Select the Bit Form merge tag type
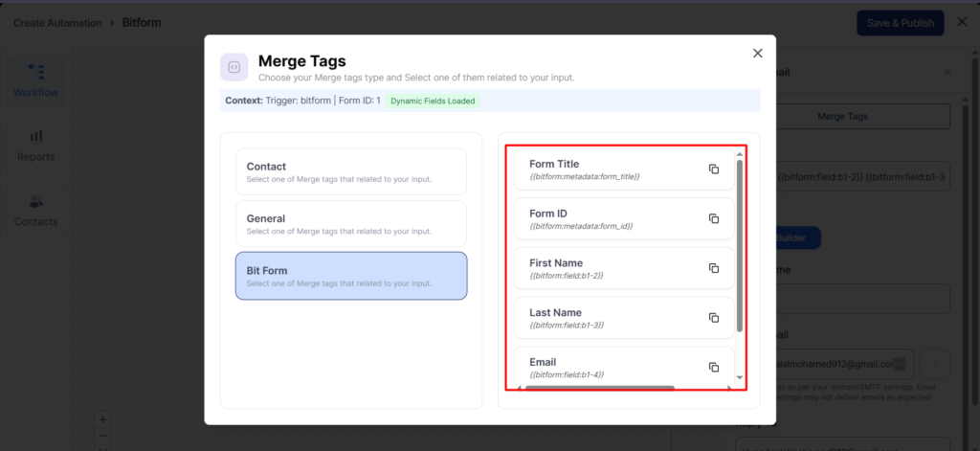 coord(351,276)
